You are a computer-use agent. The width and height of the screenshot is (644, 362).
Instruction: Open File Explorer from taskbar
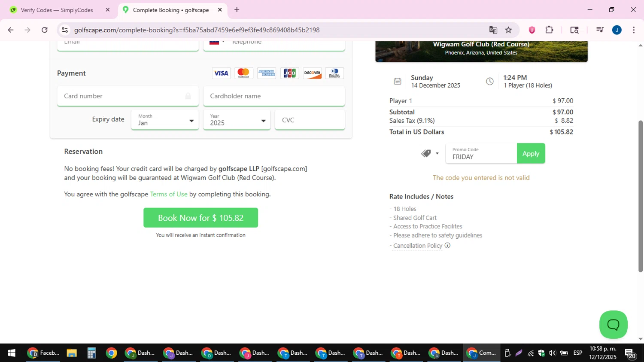72,353
